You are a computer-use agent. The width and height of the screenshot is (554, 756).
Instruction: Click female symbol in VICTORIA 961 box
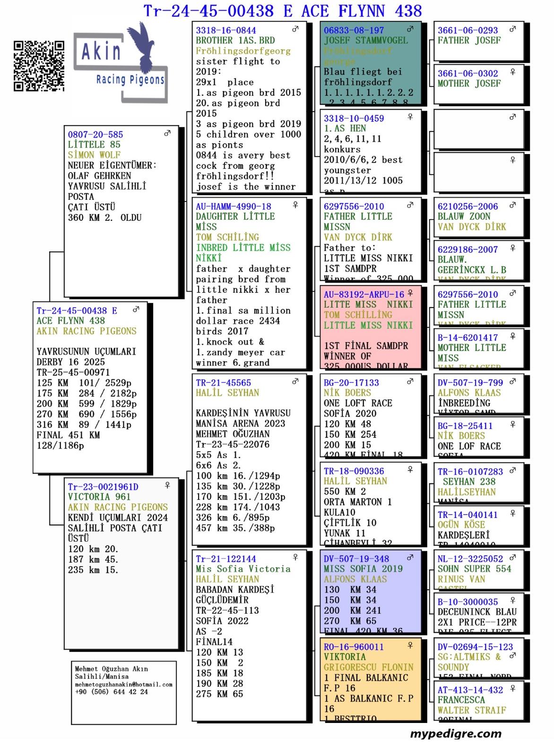pos(167,485)
